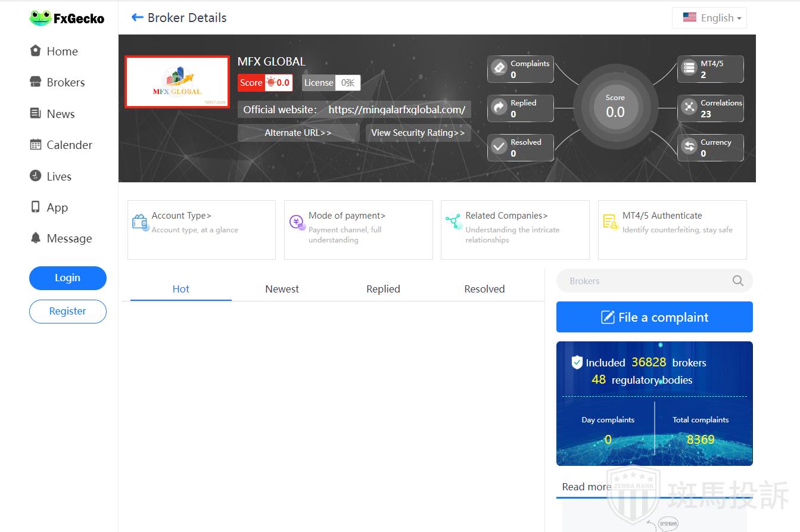Click the search magnifier icon
Image resolution: width=800 pixels, height=532 pixels.
[737, 281]
